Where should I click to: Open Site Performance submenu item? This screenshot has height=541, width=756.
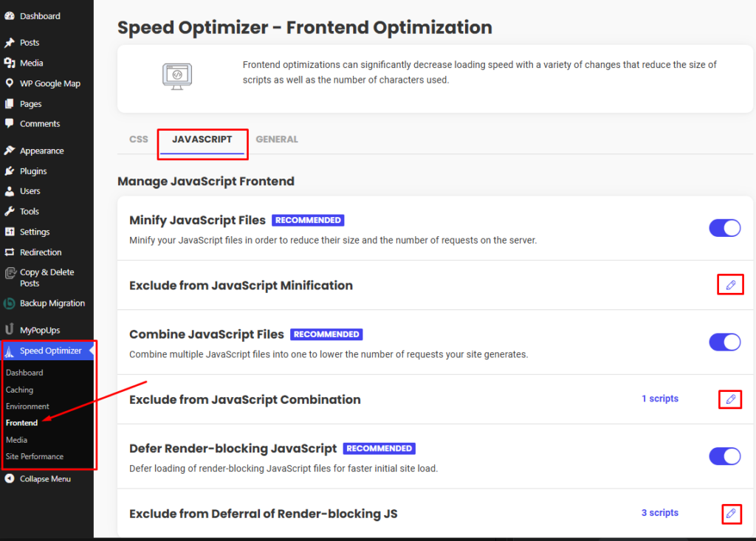click(x=35, y=456)
